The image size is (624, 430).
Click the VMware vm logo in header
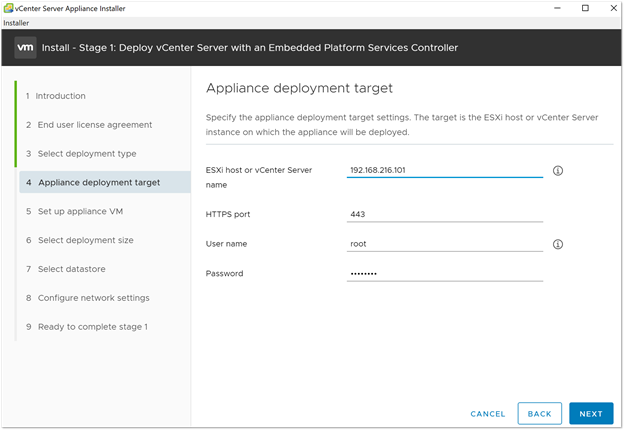[26, 47]
